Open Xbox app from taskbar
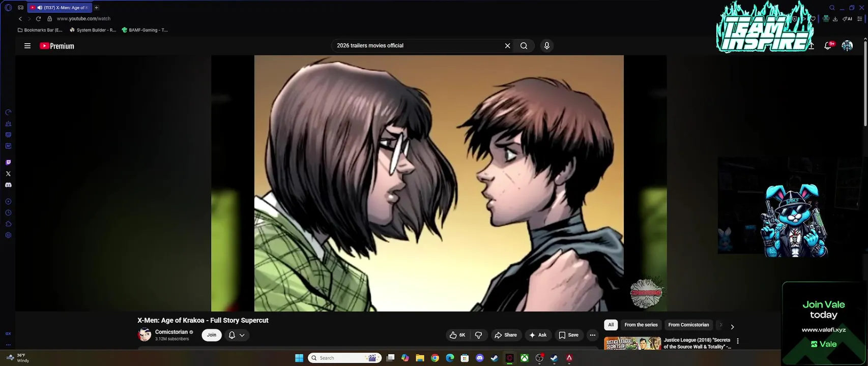The height and width of the screenshot is (366, 868). (524, 358)
